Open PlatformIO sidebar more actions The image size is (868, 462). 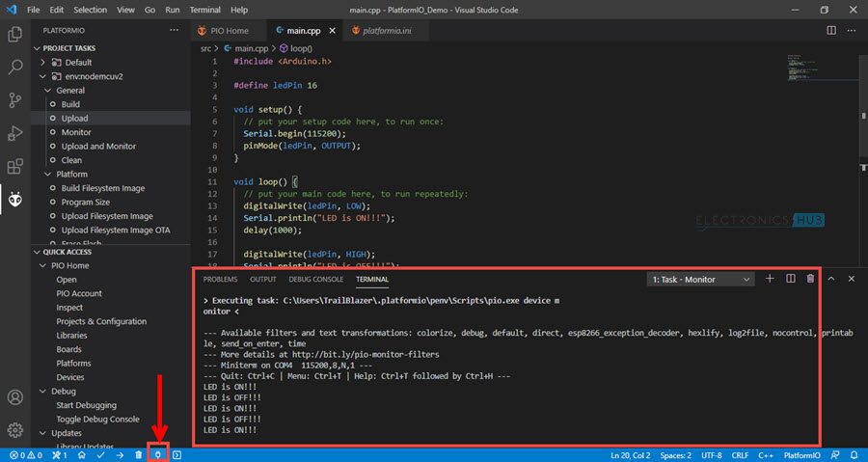tap(175, 31)
